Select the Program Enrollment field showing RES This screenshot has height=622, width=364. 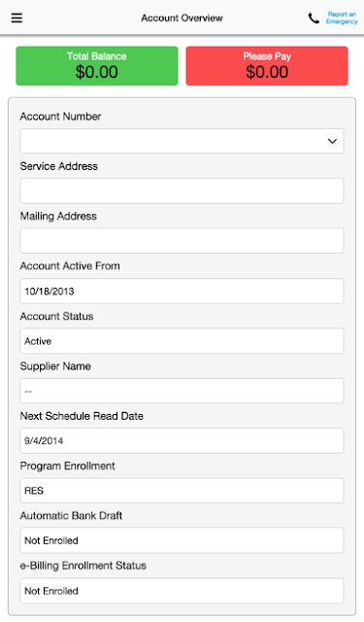182,491
